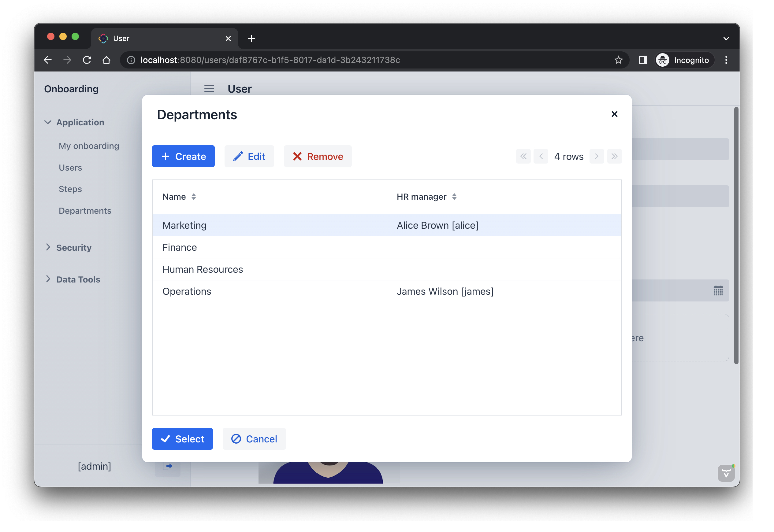Image resolution: width=774 pixels, height=532 pixels.
Task: Click the calendar date picker icon
Action: pyautogui.click(x=718, y=291)
